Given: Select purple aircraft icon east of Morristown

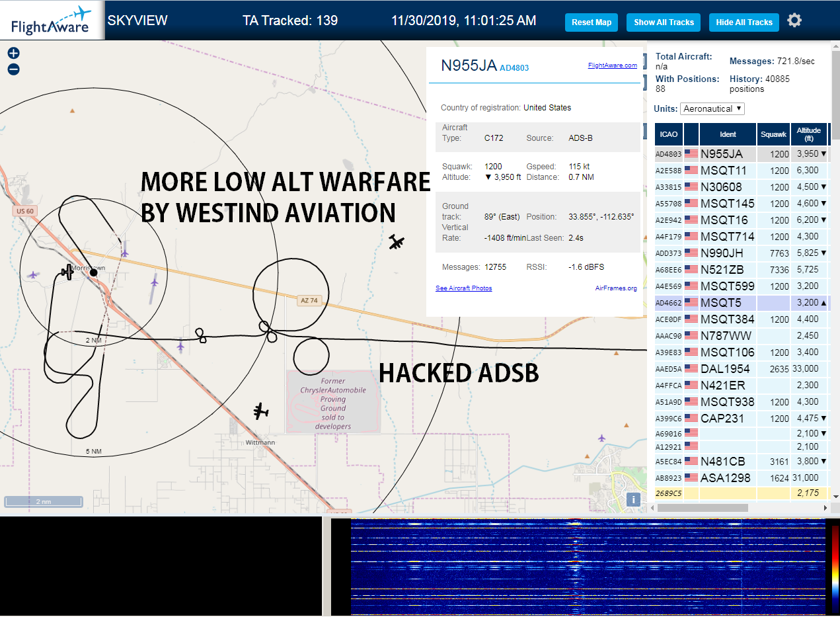Looking at the screenshot, I should pyautogui.click(x=155, y=282).
